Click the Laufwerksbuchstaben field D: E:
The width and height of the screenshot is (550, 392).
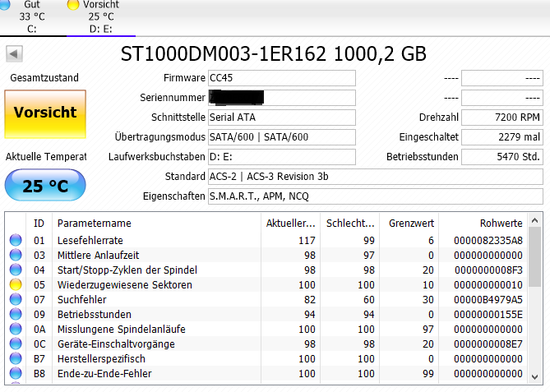[282, 156]
